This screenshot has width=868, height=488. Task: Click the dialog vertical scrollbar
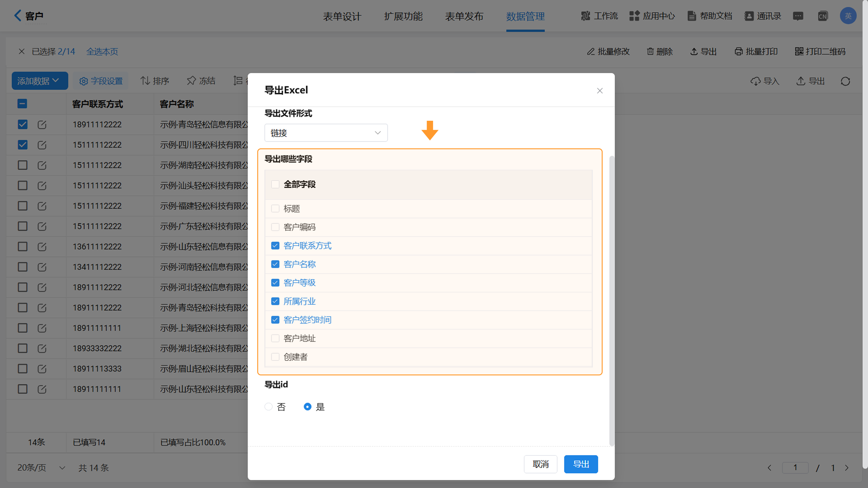coord(612,301)
